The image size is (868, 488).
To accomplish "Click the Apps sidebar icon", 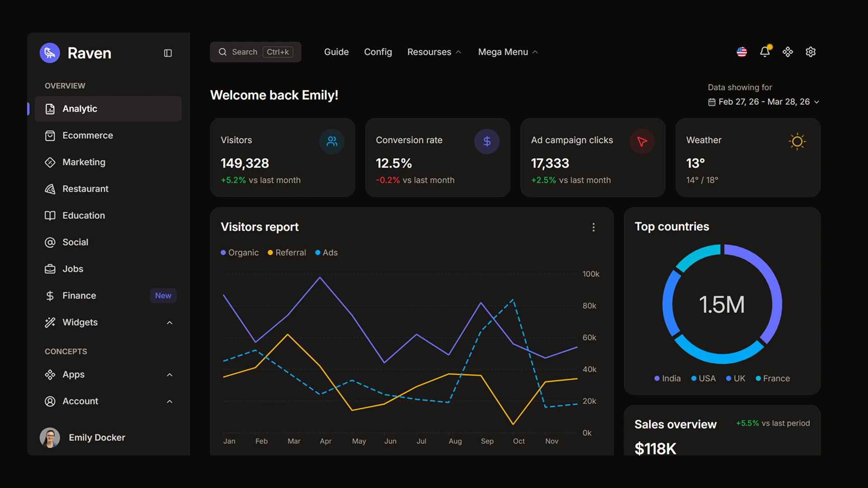I will click(x=50, y=375).
